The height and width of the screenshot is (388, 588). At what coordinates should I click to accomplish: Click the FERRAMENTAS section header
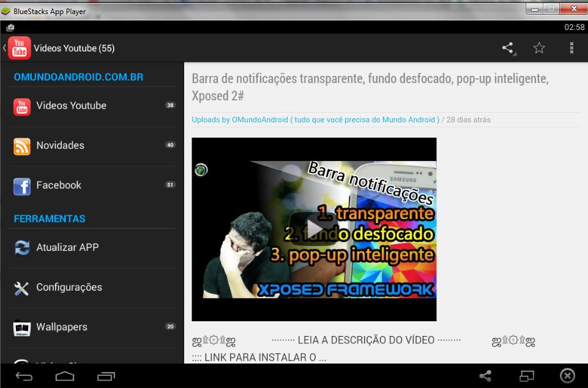pos(50,218)
